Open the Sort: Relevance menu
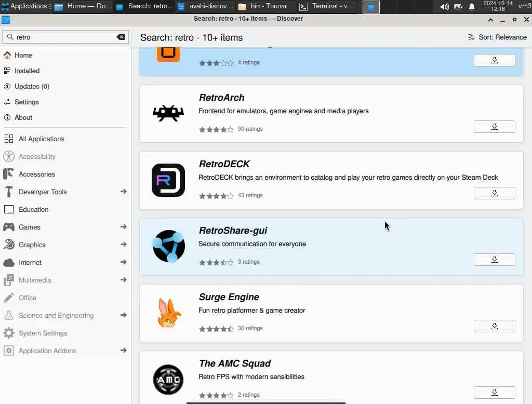The height and width of the screenshot is (404, 532). pyautogui.click(x=497, y=37)
